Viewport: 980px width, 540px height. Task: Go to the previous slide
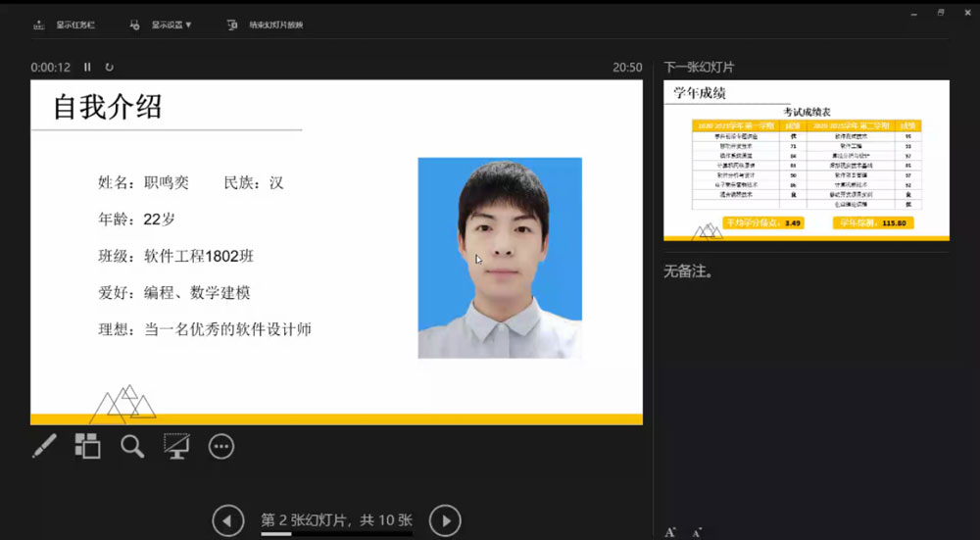(x=227, y=520)
